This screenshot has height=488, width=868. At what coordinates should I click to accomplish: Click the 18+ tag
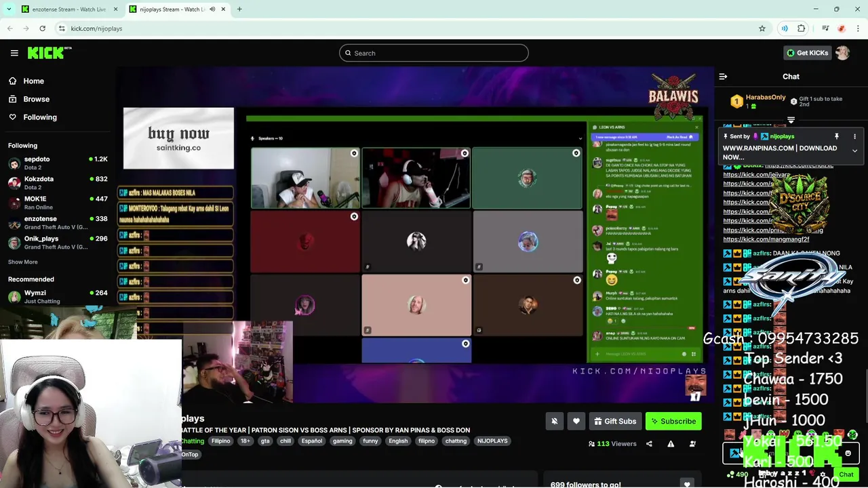(x=245, y=441)
